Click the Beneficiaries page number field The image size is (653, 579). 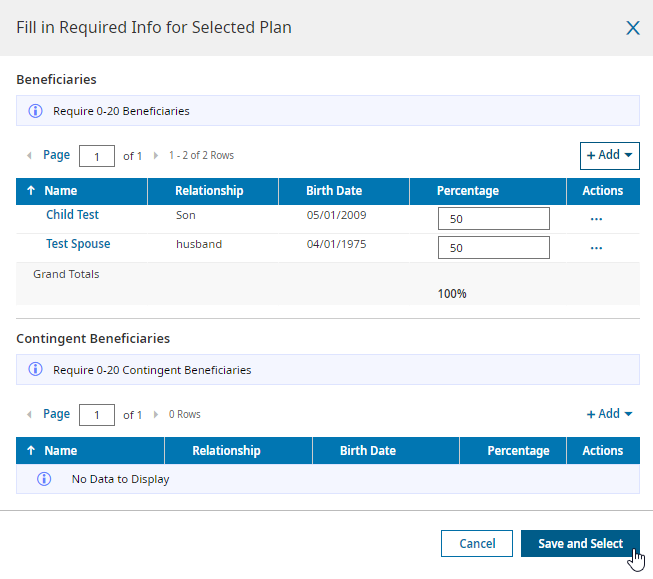[x=96, y=156]
